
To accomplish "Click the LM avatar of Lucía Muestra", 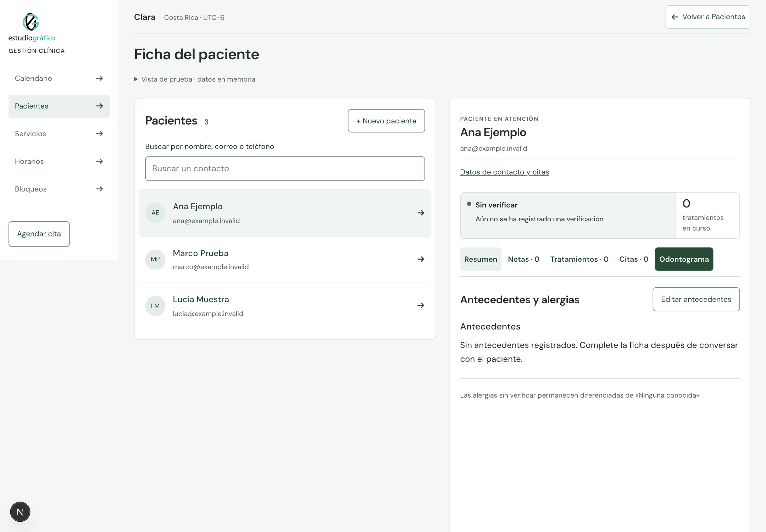I will [x=155, y=306].
